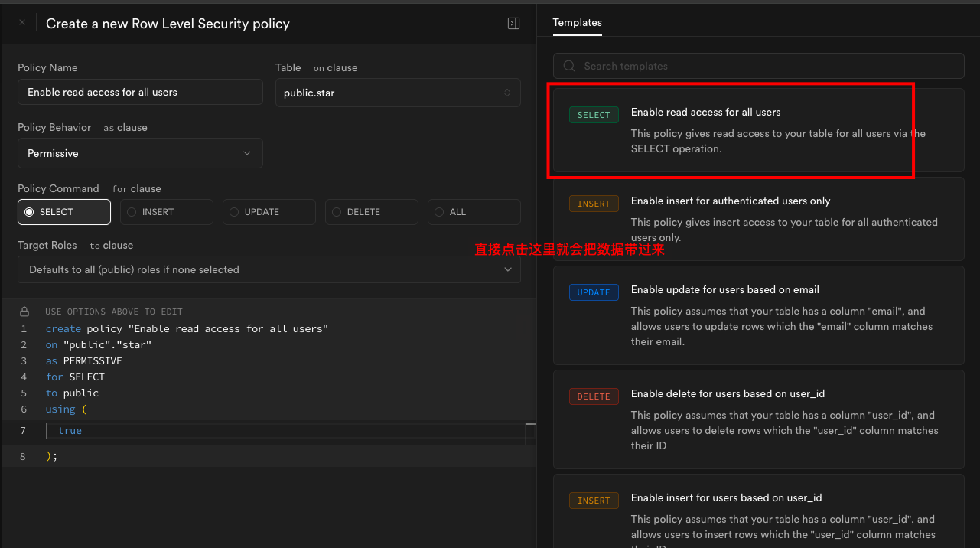Click the INSERT badge for authenticated users template
The height and width of the screenshot is (548, 980).
click(594, 204)
